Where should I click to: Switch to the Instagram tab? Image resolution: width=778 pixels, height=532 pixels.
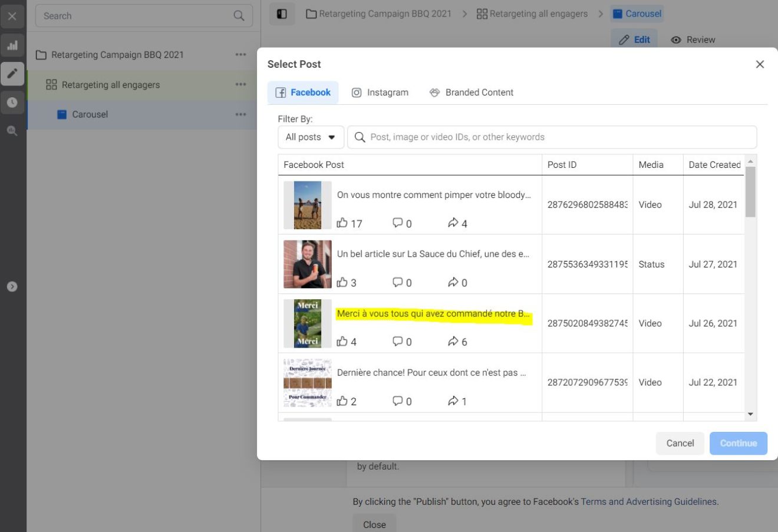[x=380, y=92]
